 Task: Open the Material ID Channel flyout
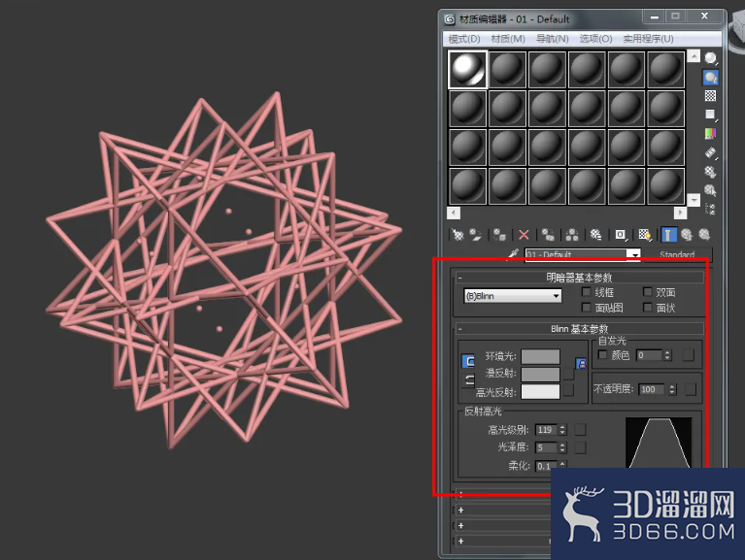click(x=621, y=235)
